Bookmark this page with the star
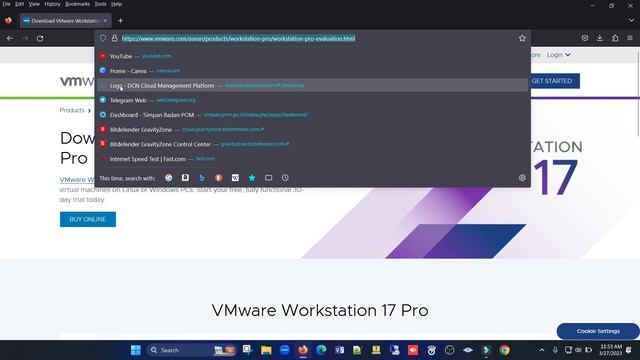The image size is (640, 360). 522,38
